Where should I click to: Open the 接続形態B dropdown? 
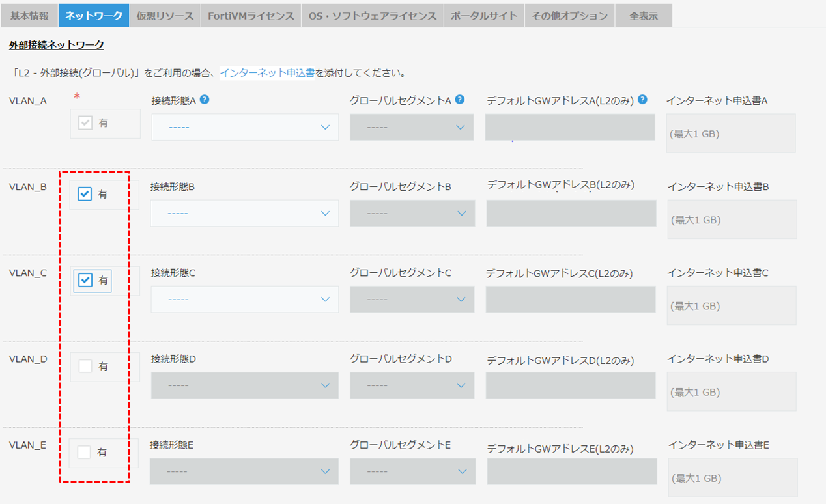244,213
